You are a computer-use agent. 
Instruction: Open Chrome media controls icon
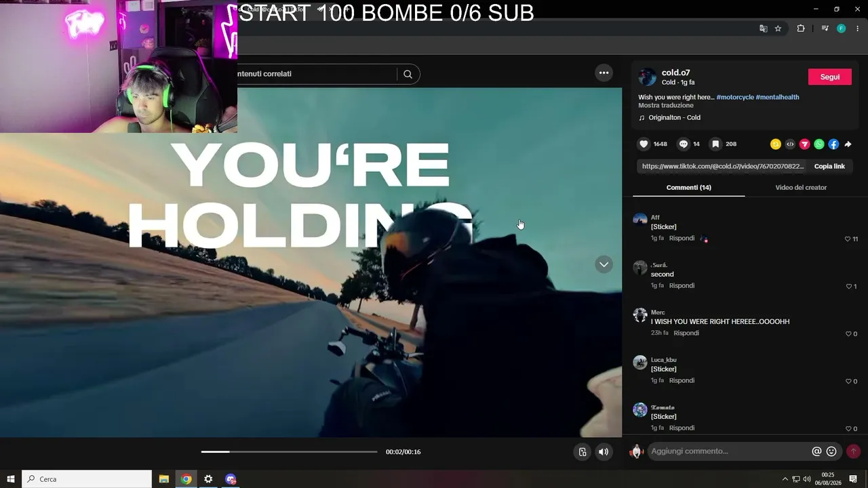[825, 28]
